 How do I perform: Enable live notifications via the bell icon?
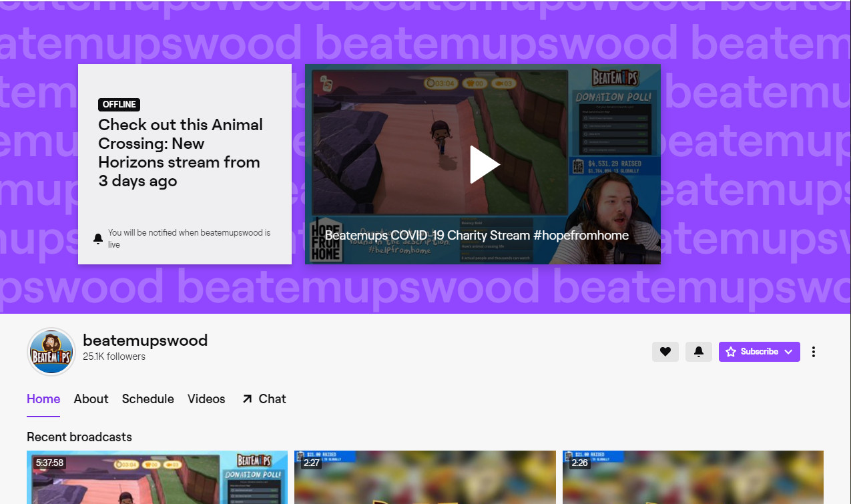click(x=698, y=351)
